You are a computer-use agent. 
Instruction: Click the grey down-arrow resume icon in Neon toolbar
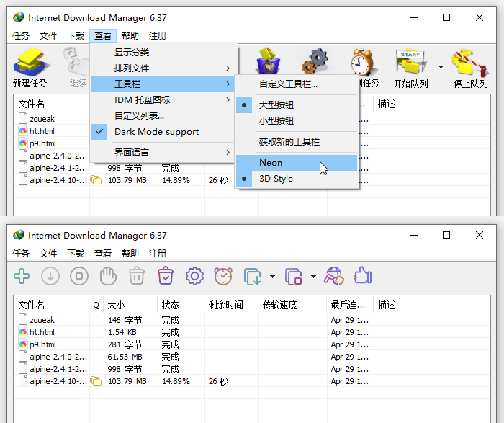click(x=50, y=276)
